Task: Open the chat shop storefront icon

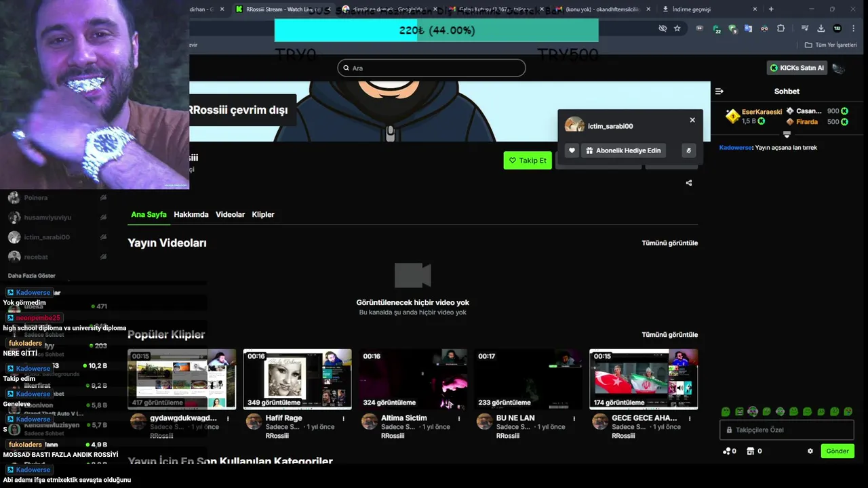Action: [x=751, y=451]
